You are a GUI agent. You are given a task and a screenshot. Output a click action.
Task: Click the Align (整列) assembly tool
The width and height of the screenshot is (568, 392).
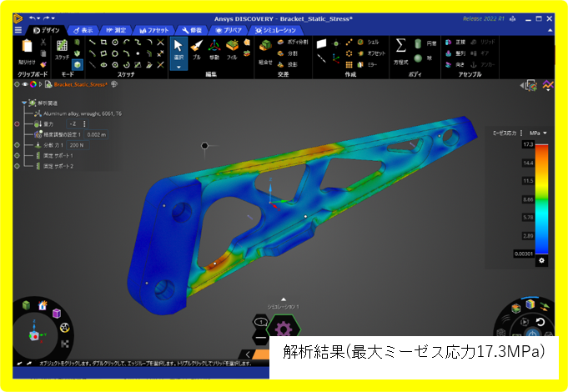click(455, 53)
